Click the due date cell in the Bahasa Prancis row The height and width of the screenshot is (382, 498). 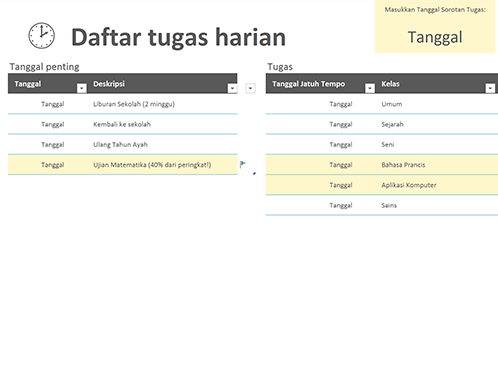click(x=341, y=165)
